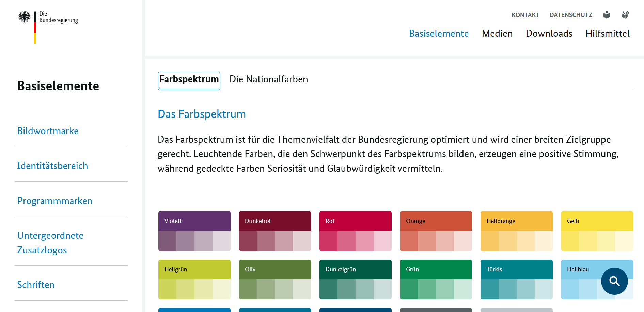Select the Grün color swatch

436,279
